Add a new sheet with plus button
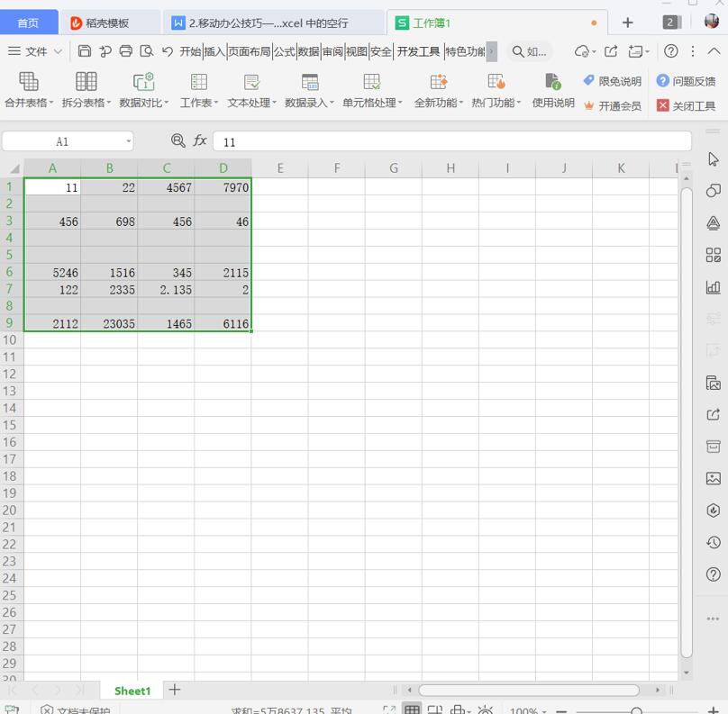The image size is (728, 714). pyautogui.click(x=175, y=690)
